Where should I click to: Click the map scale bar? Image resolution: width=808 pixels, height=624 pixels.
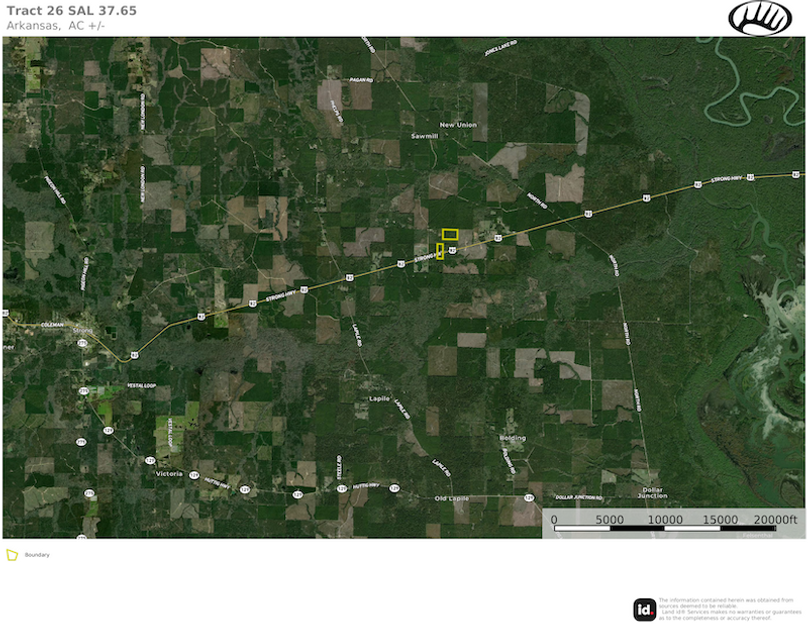pyautogui.click(x=675, y=526)
